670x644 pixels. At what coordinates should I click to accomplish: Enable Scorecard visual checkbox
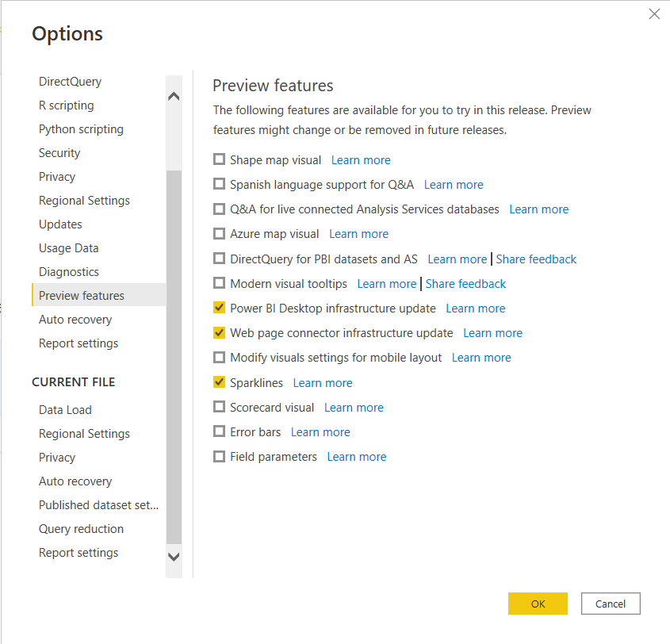click(x=219, y=407)
